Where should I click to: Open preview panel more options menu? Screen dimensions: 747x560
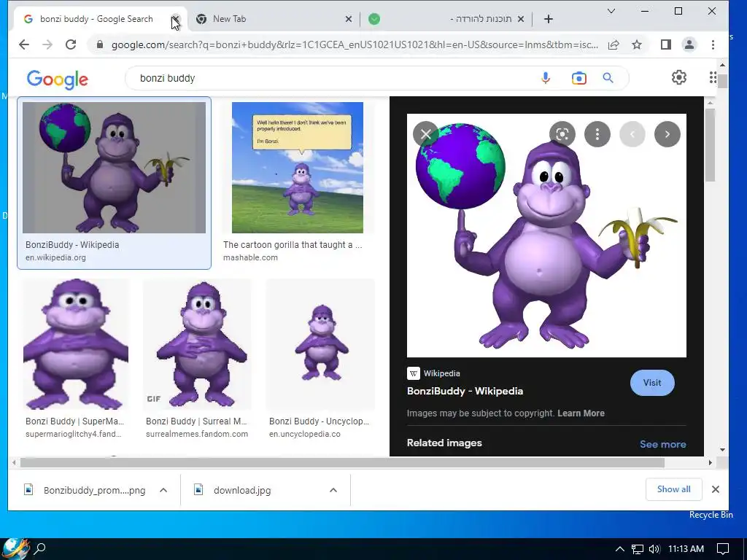(x=597, y=134)
